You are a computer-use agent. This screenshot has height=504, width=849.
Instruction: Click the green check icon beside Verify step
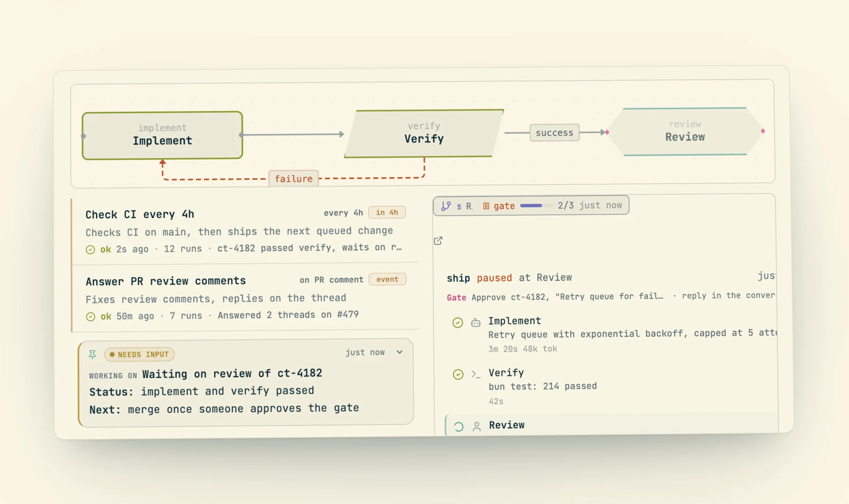click(458, 374)
